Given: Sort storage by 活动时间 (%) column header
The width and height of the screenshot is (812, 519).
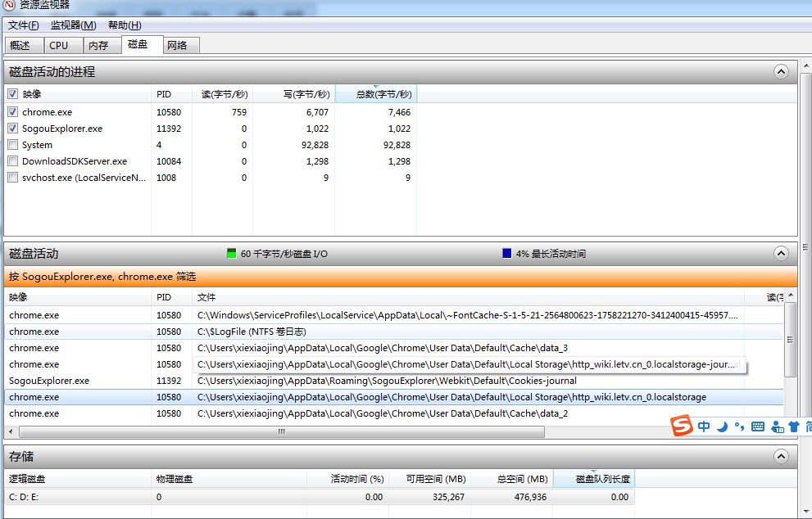Looking at the screenshot, I should [x=348, y=479].
